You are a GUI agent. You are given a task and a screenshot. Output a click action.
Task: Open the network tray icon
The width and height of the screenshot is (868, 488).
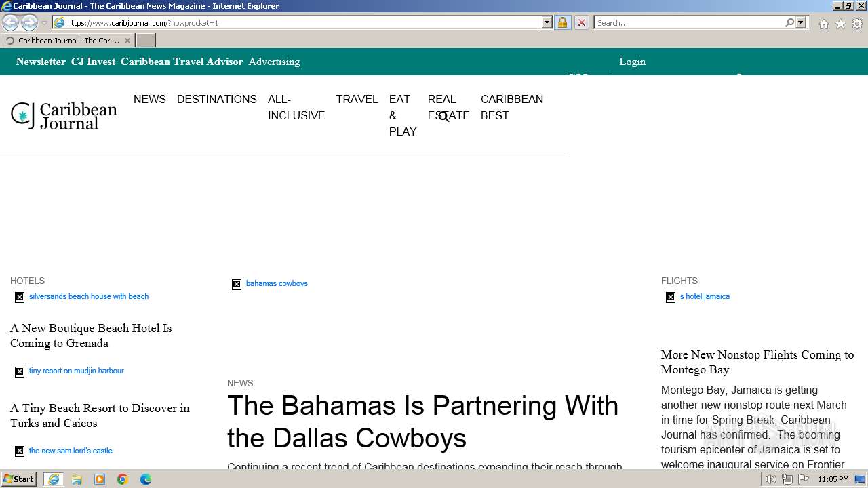tap(787, 479)
